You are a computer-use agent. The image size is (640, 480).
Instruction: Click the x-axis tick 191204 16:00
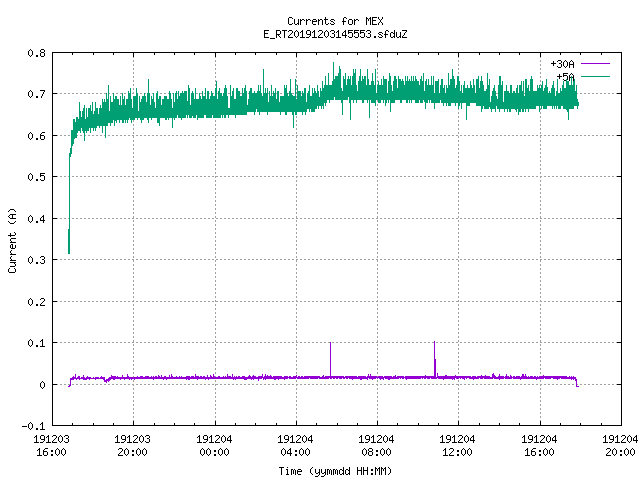(539, 445)
